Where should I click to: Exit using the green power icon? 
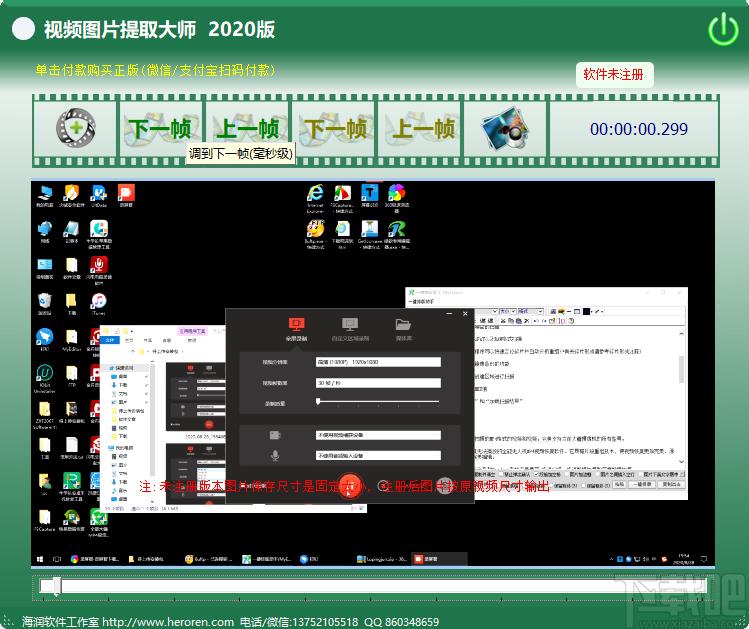click(722, 29)
